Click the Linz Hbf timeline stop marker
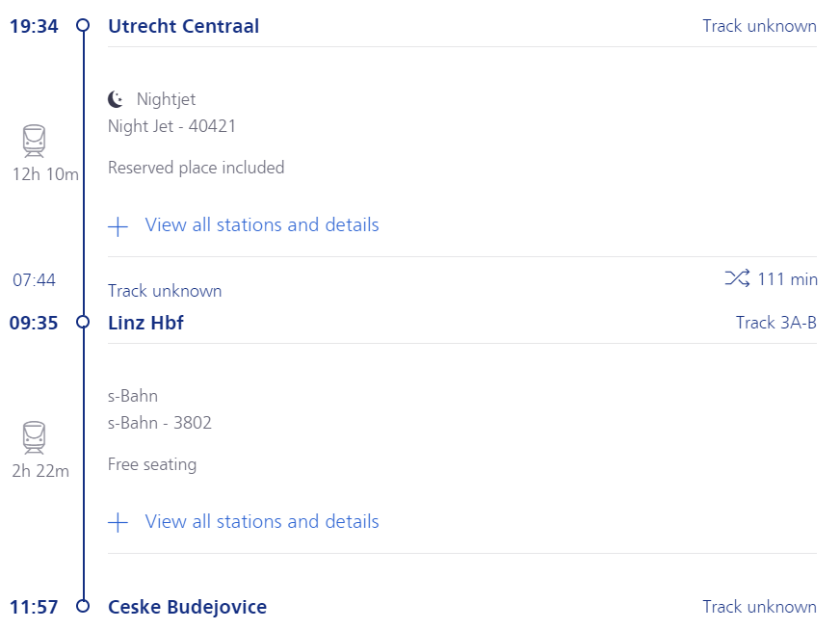This screenshot has height=629, width=840. click(x=83, y=322)
